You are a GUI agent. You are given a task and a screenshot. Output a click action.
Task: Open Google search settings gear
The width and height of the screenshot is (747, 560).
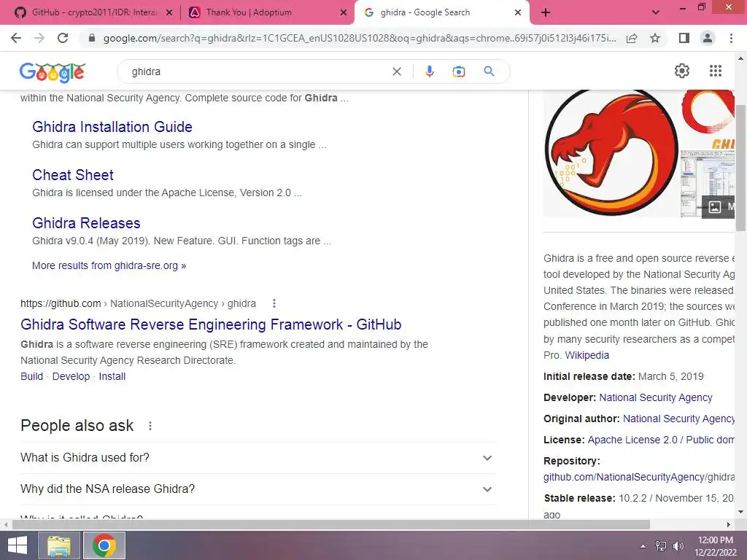(x=682, y=71)
